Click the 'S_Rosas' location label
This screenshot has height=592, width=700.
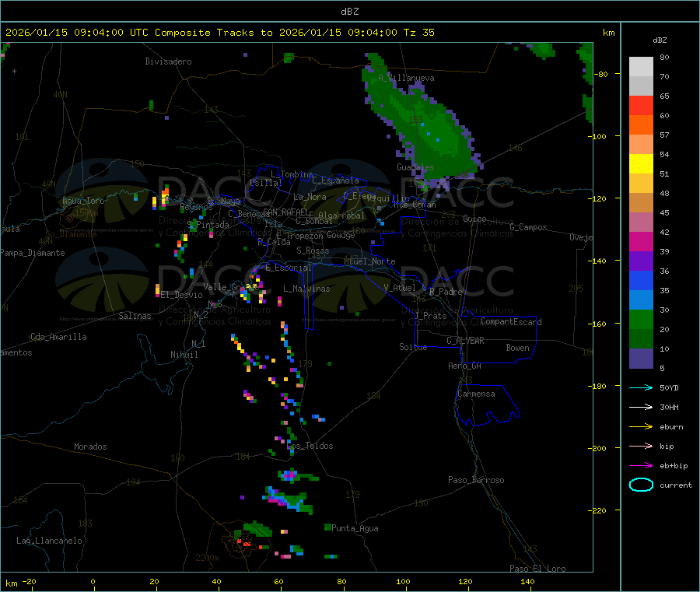coord(313,250)
